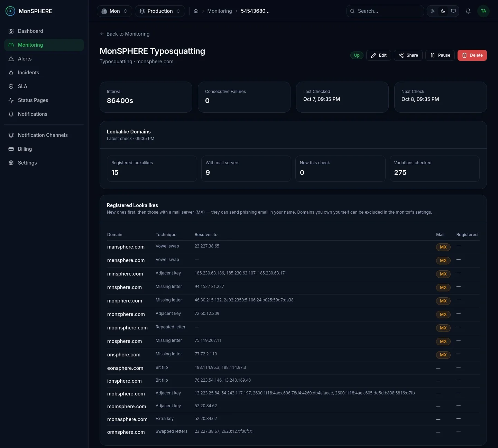Open the TA user avatar menu
Image resolution: width=498 pixels, height=448 pixels.
(x=483, y=11)
